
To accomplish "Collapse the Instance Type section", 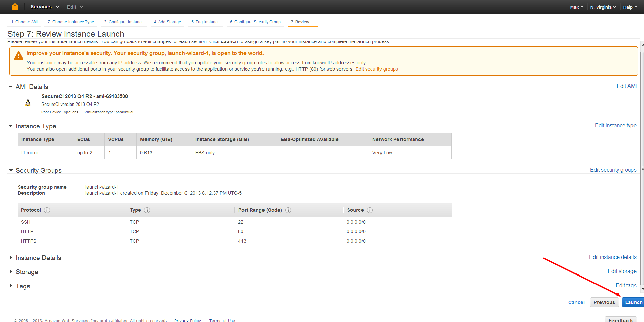I will [x=11, y=126].
